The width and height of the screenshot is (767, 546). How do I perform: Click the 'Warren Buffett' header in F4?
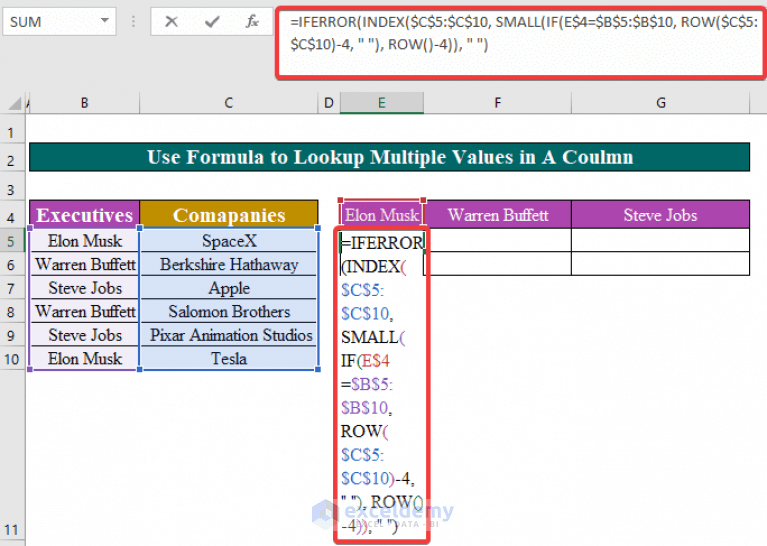coord(497,214)
